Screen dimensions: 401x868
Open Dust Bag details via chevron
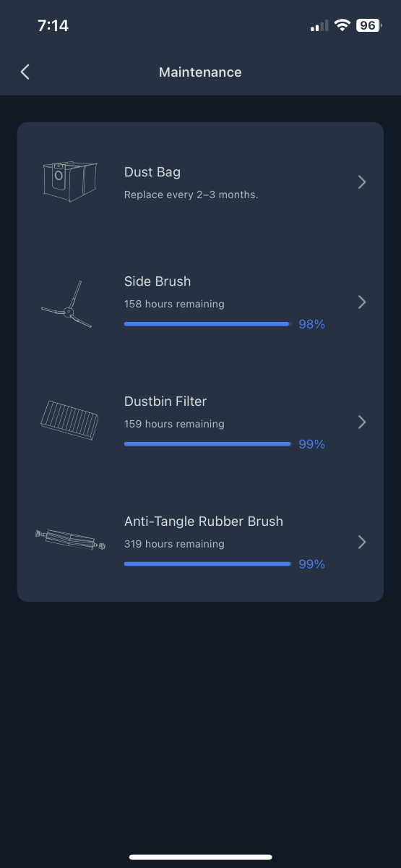coord(362,182)
